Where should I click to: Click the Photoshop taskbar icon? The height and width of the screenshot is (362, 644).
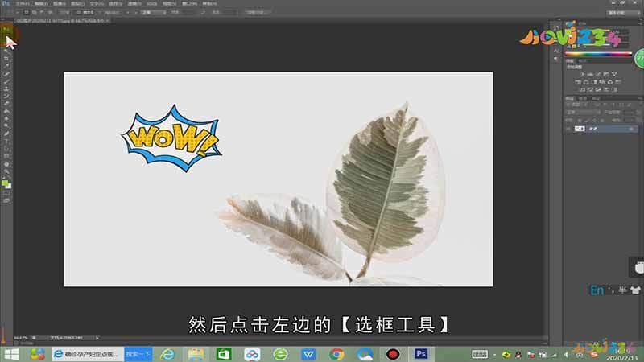point(421,354)
